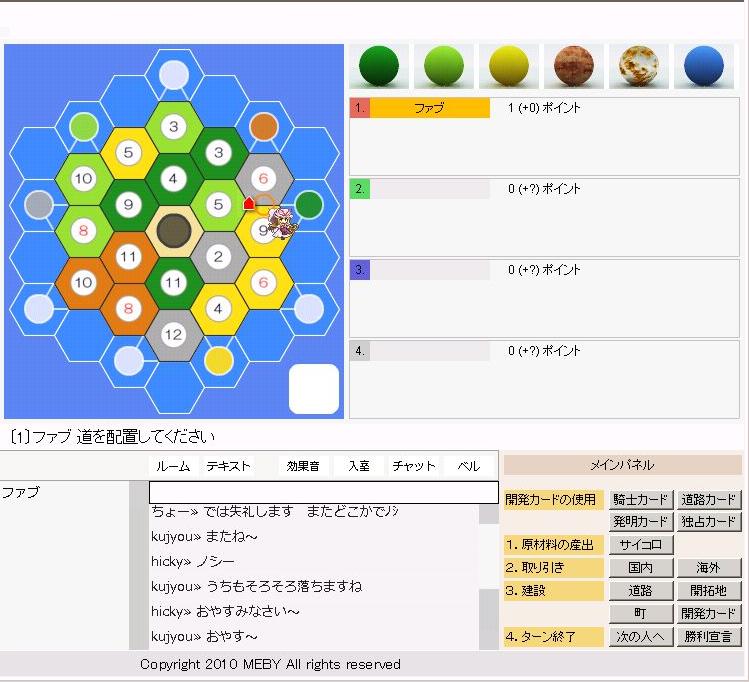Click the chat line 'hicky» おやすみなさい~'

tap(225, 611)
